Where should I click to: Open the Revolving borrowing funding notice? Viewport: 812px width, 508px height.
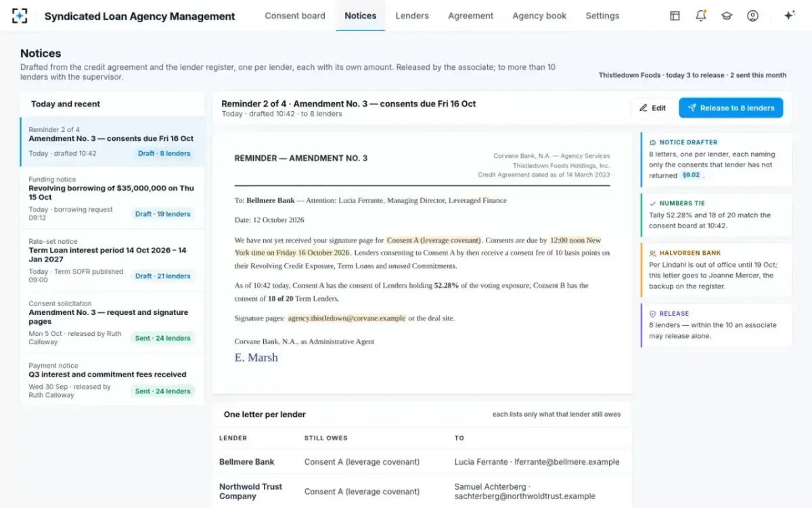(112, 198)
